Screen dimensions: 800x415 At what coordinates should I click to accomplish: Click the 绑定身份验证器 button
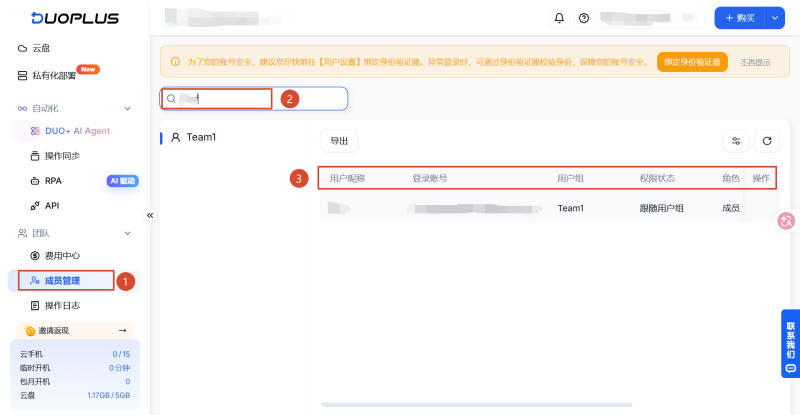692,62
